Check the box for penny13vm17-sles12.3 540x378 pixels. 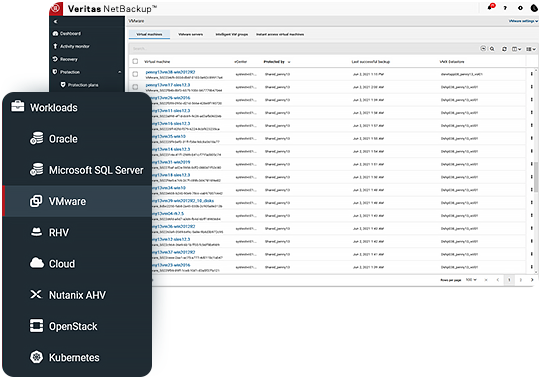(135, 87)
